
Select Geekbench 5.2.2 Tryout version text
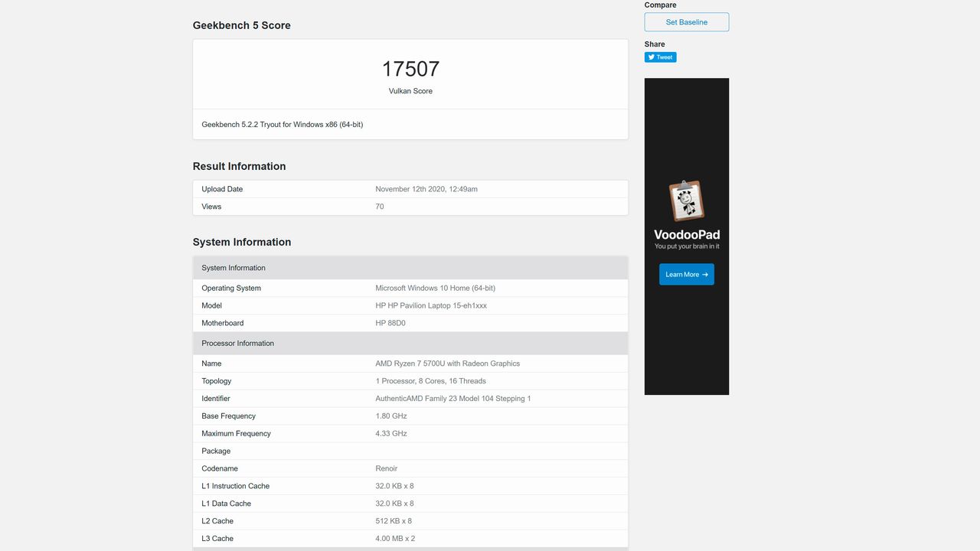[282, 124]
